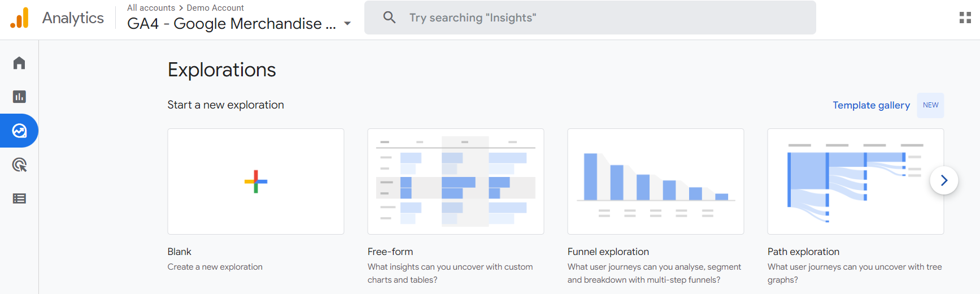The height and width of the screenshot is (294, 980).
Task: Open the Reports bar chart icon
Action: click(x=19, y=97)
